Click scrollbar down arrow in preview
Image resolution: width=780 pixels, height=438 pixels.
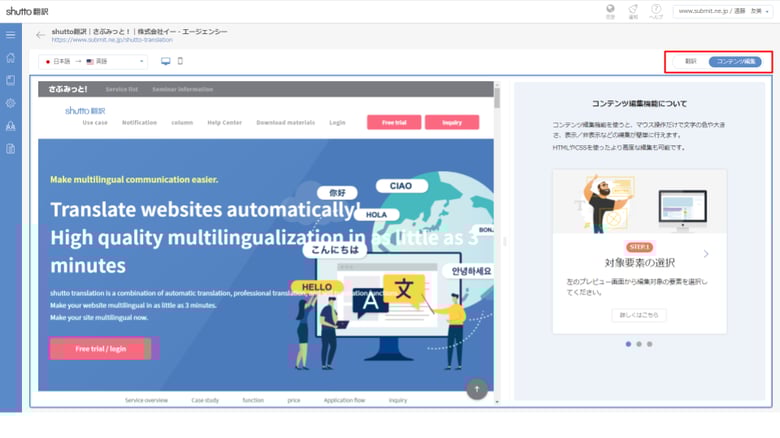click(497, 402)
